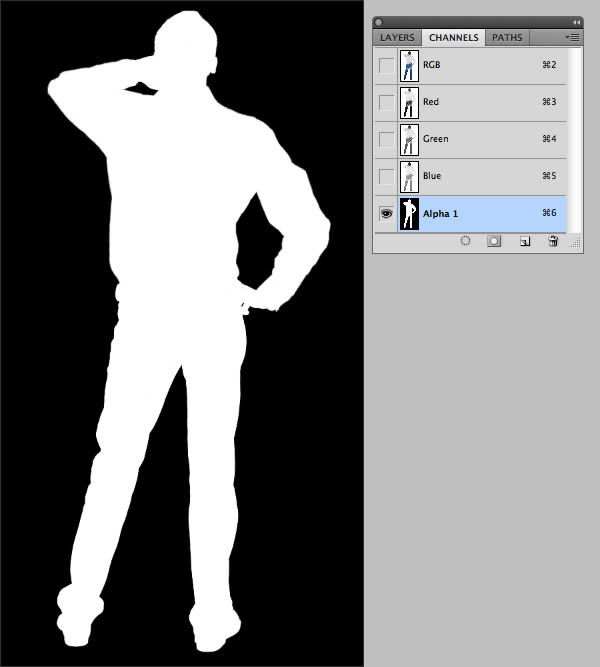Select the Channels tab

coord(454,37)
